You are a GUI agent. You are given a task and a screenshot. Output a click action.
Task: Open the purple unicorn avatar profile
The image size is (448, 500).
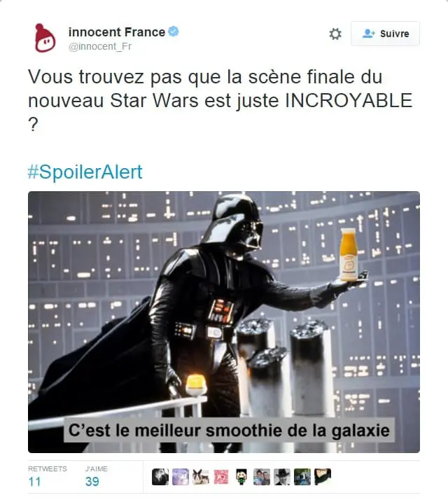181,477
